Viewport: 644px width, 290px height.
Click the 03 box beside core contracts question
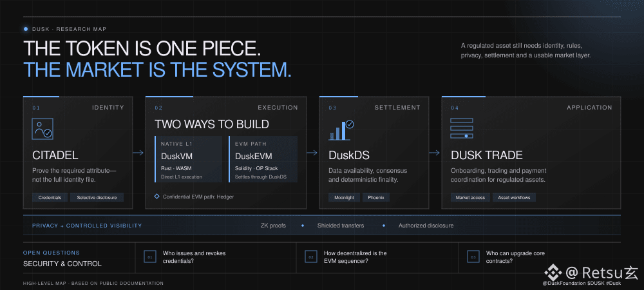tap(473, 256)
